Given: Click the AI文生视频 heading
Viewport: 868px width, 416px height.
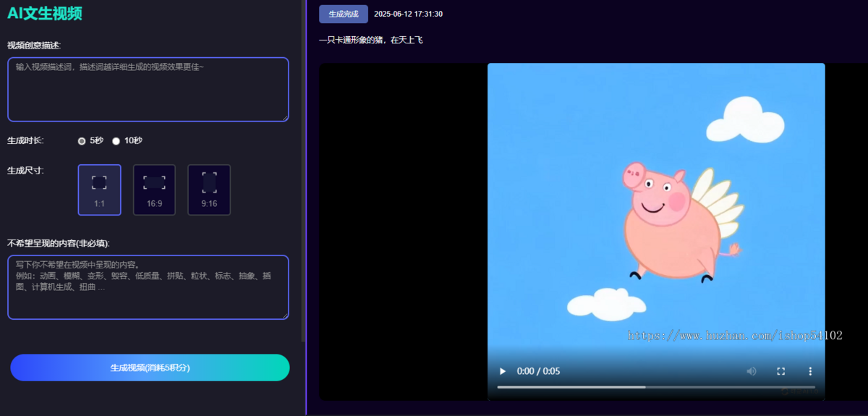Looking at the screenshot, I should (x=45, y=13).
